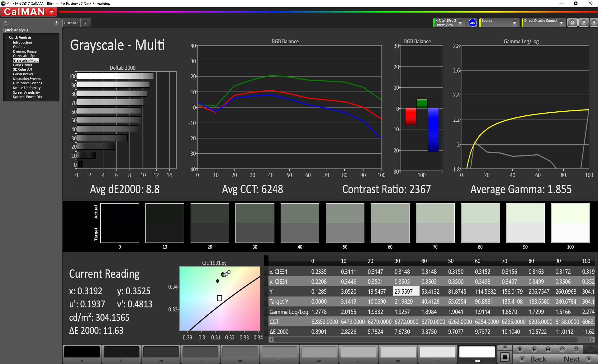
Task: Expand X-Rite i1Pro 2 meter dropdown
Action: point(460,23)
